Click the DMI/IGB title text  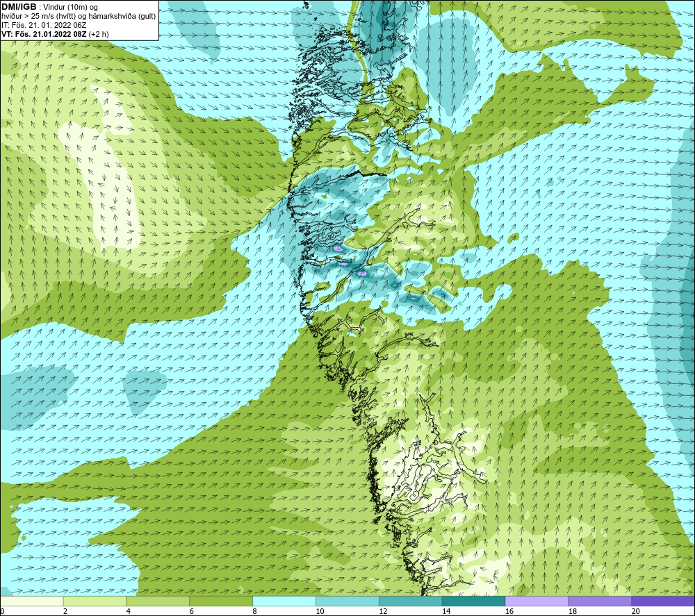[x=19, y=7]
